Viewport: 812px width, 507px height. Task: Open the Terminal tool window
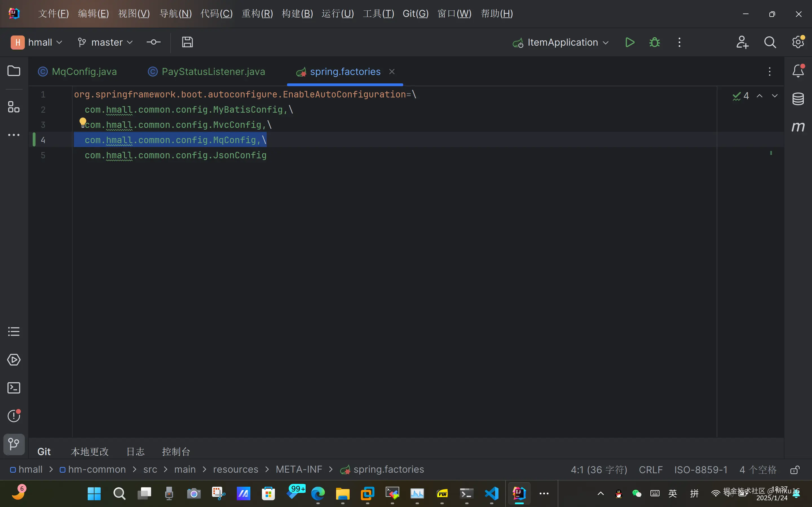point(14,388)
